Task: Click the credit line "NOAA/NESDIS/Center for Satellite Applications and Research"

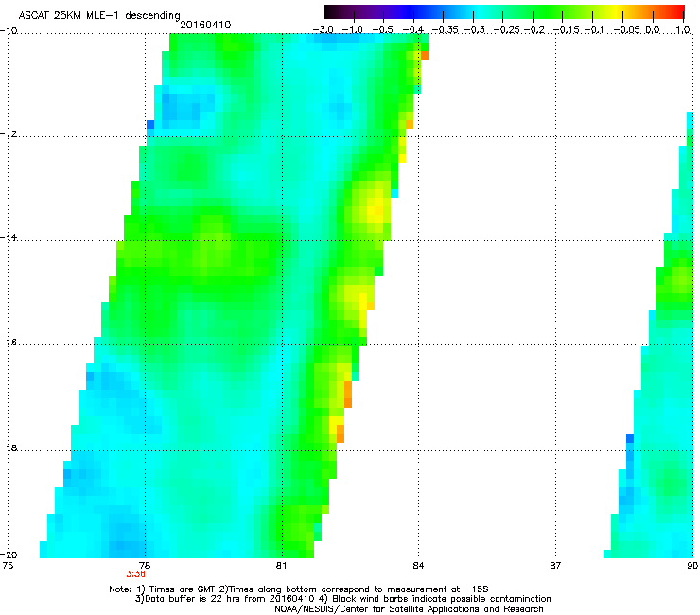Action: (x=409, y=609)
